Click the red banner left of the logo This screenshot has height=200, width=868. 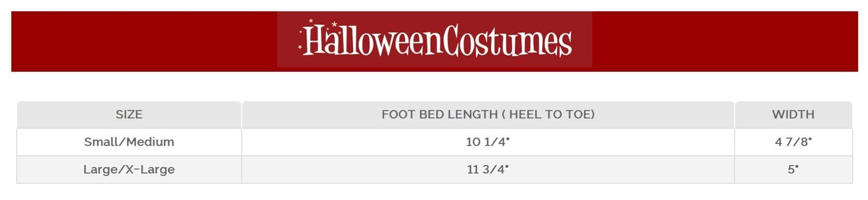point(144,41)
